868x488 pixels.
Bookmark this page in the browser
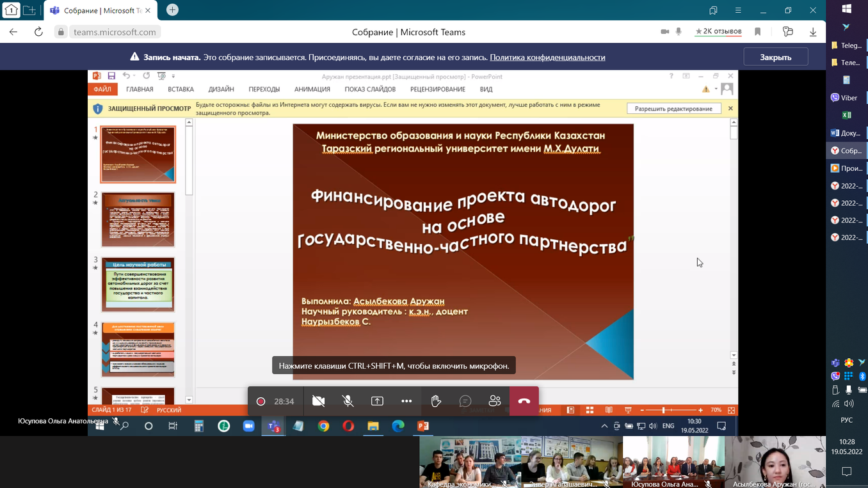758,32
